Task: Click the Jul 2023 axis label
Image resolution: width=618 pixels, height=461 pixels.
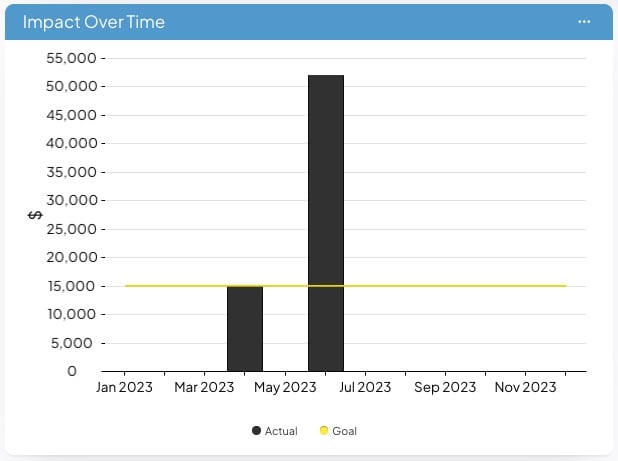Action: pos(366,387)
